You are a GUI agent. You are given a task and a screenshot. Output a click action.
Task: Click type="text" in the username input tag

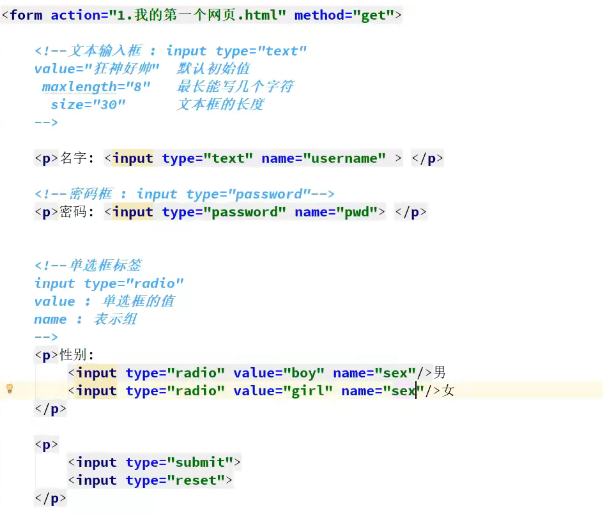(x=207, y=158)
